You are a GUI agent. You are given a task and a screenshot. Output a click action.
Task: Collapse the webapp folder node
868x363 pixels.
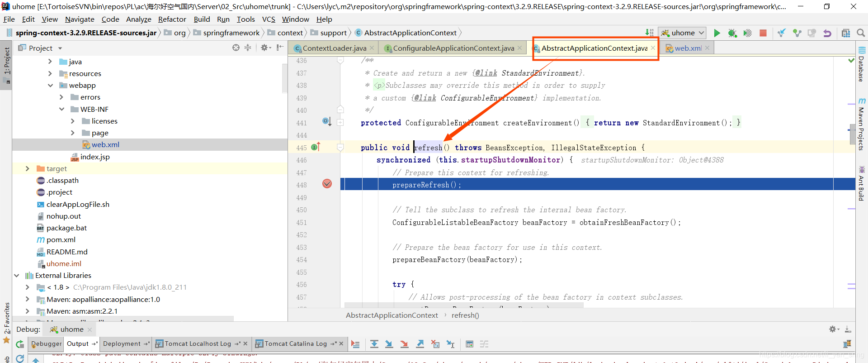tap(50, 85)
